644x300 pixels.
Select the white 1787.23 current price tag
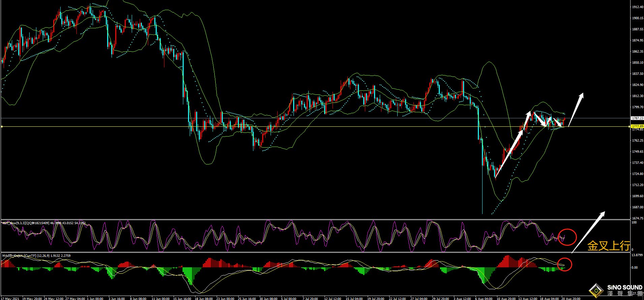pos(638,118)
